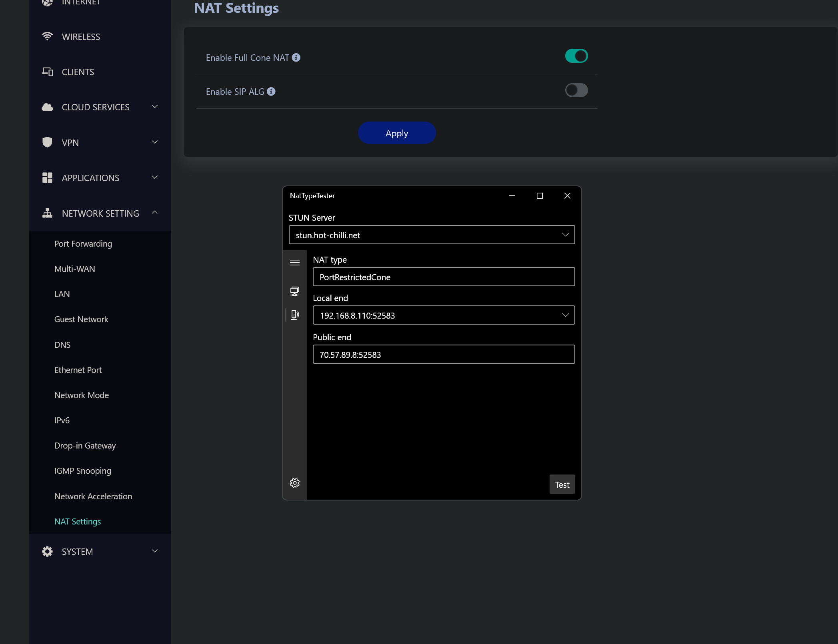Image resolution: width=838 pixels, height=644 pixels.
Task: Open Network Acceleration page
Action: tap(93, 496)
